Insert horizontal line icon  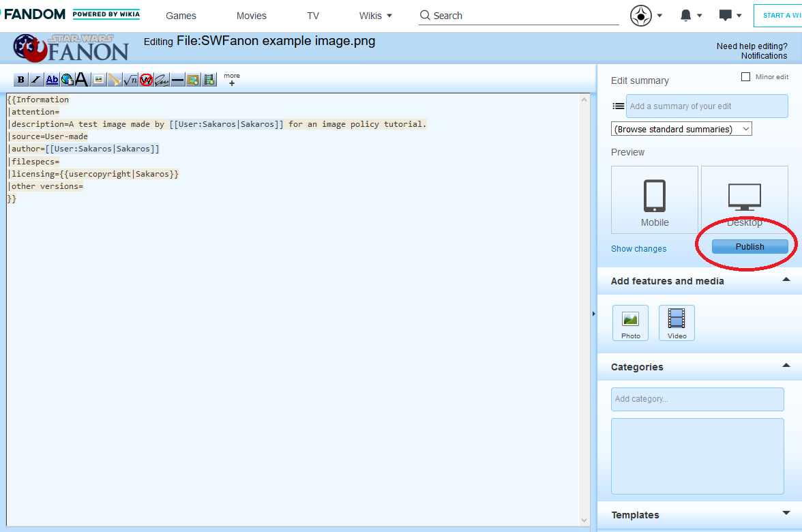click(177, 79)
